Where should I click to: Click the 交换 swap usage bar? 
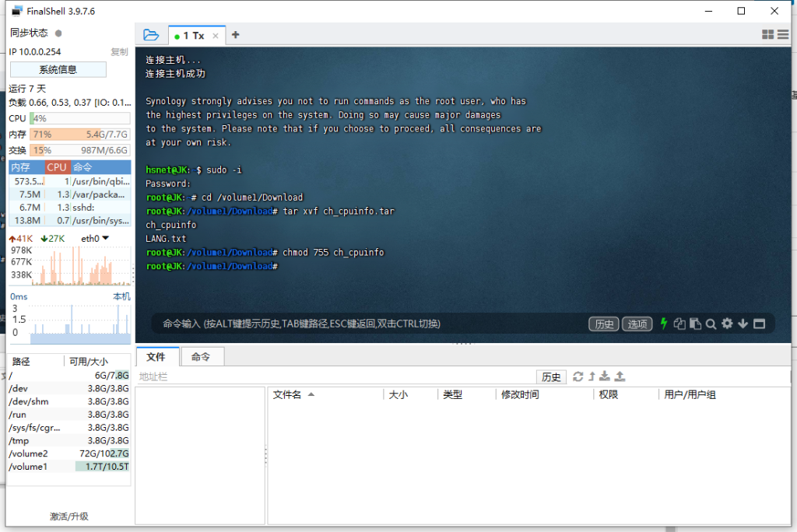(80, 150)
